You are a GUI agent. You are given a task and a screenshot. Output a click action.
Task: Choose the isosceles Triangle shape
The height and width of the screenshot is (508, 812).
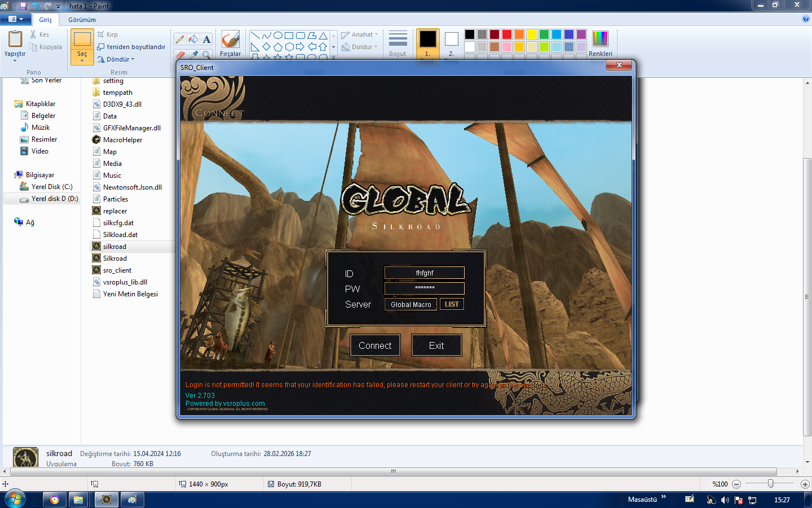[x=323, y=36]
